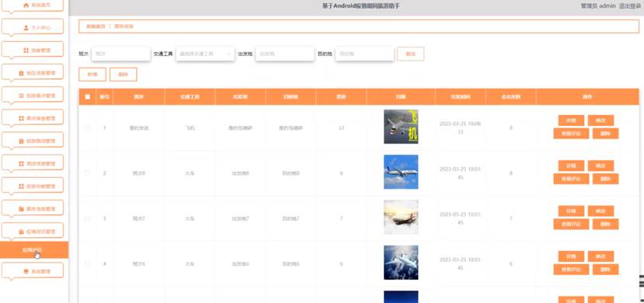This screenshot has height=303, width=644.
Task: Click the 交通工具 column header
Action: tap(190, 97)
